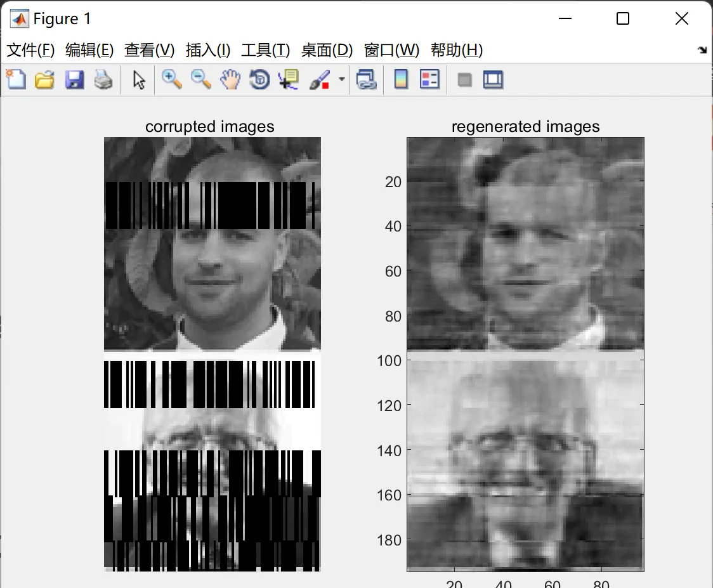Hide plot tools with the gray square icon
The height and width of the screenshot is (588, 713).
click(x=464, y=80)
